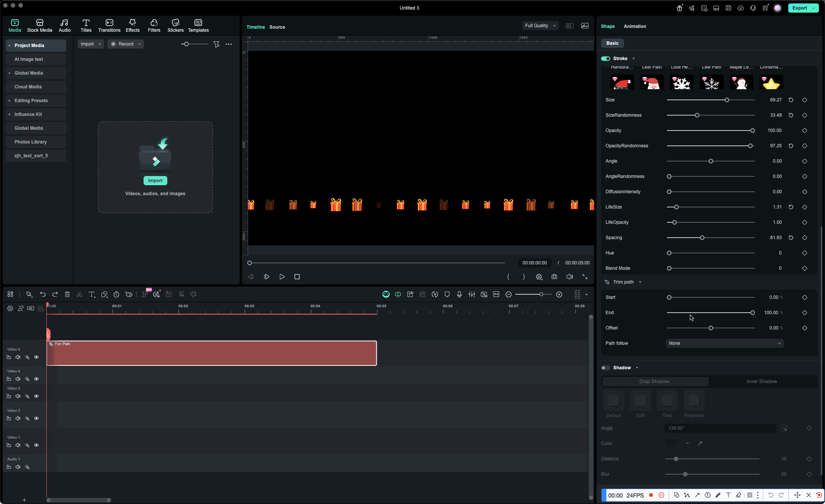The image size is (825, 504).
Task: Take a snapshot of the preview
Action: [x=554, y=277]
